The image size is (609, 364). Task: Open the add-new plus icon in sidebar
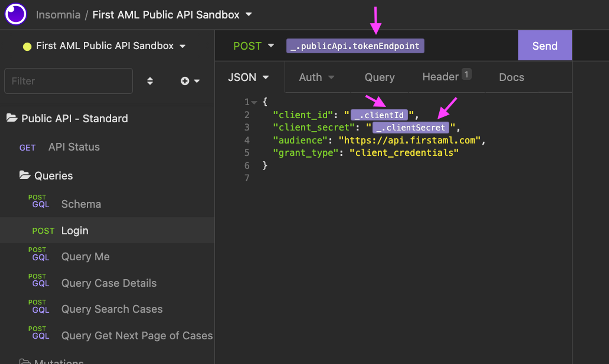pos(185,81)
